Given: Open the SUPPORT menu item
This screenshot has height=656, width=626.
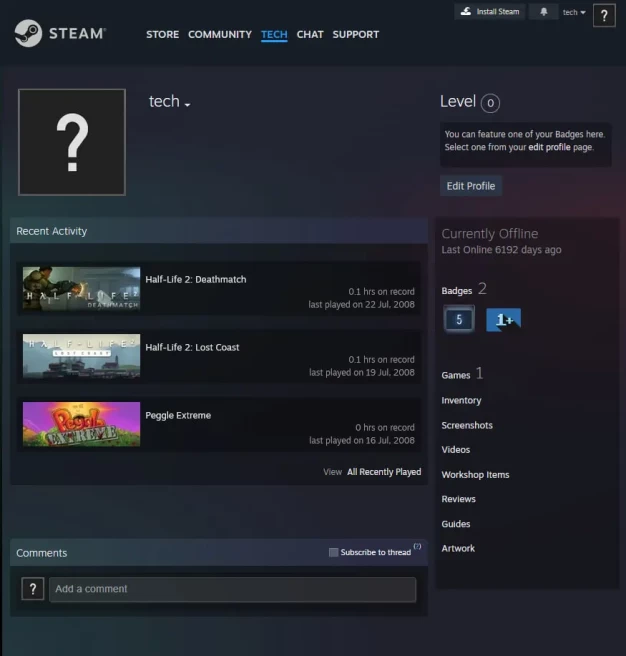Looking at the screenshot, I should [356, 34].
